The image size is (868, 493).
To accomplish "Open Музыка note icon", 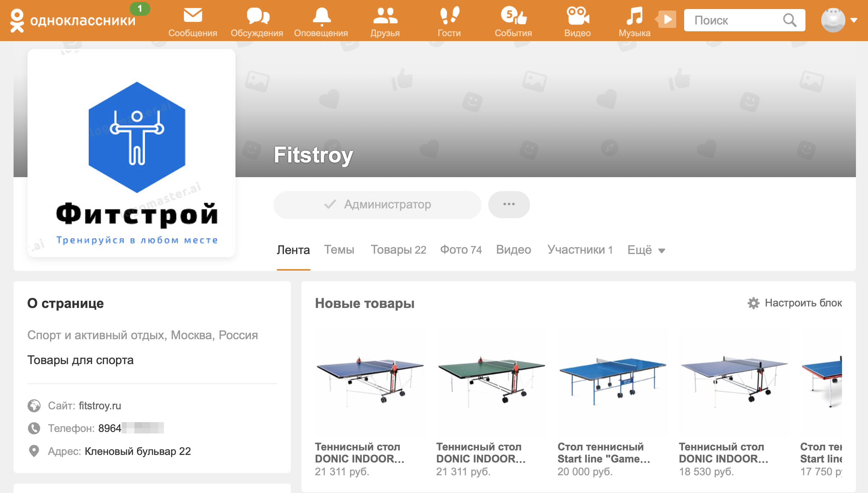I will pyautogui.click(x=634, y=15).
